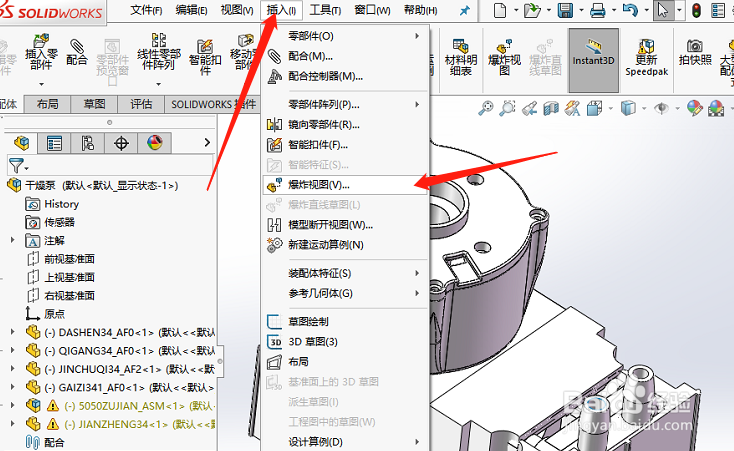Choose 爆炸视图(V)... from Insert menu
Screen dimensions: 734x451
pos(346,185)
